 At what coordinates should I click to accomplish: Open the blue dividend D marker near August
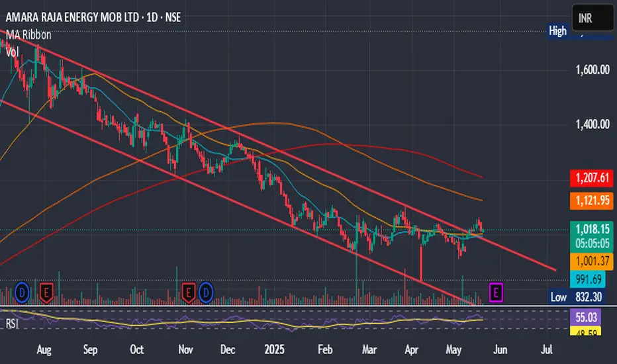[22, 293]
